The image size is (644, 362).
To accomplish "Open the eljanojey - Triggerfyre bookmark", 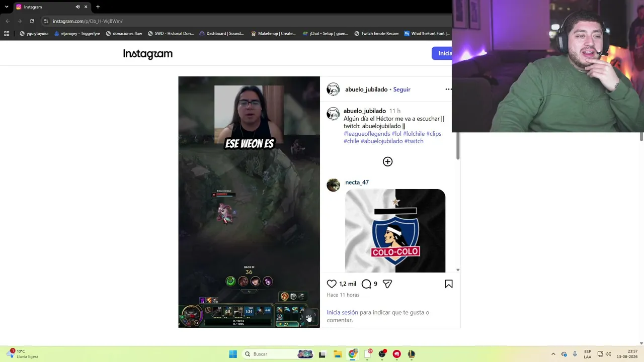I will [77, 34].
